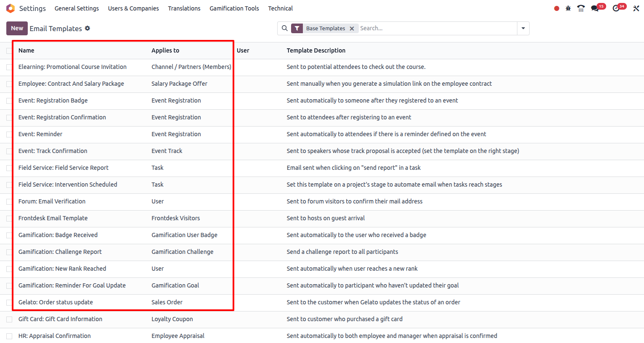The image size is (644, 343).
Task: Select all rows with header checkbox
Action: click(9, 50)
